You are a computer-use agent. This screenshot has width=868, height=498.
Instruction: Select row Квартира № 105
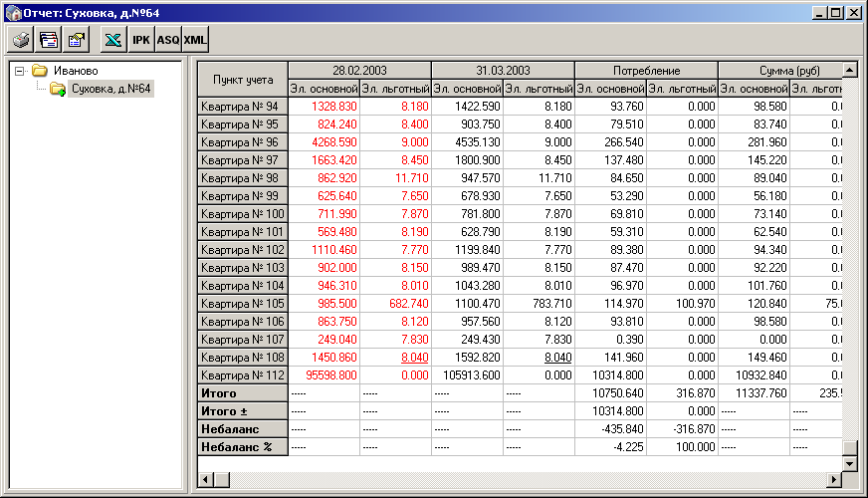point(243,304)
